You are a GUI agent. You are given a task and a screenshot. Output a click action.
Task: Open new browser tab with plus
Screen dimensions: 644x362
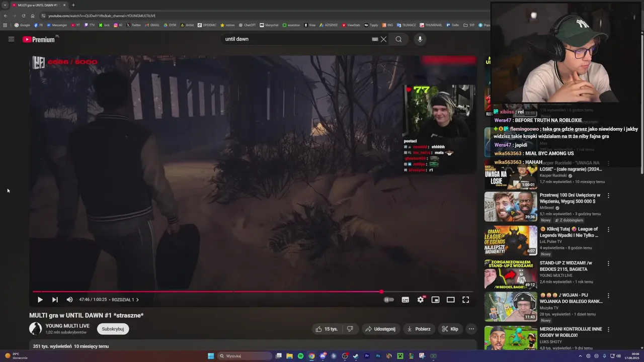(73, 5)
